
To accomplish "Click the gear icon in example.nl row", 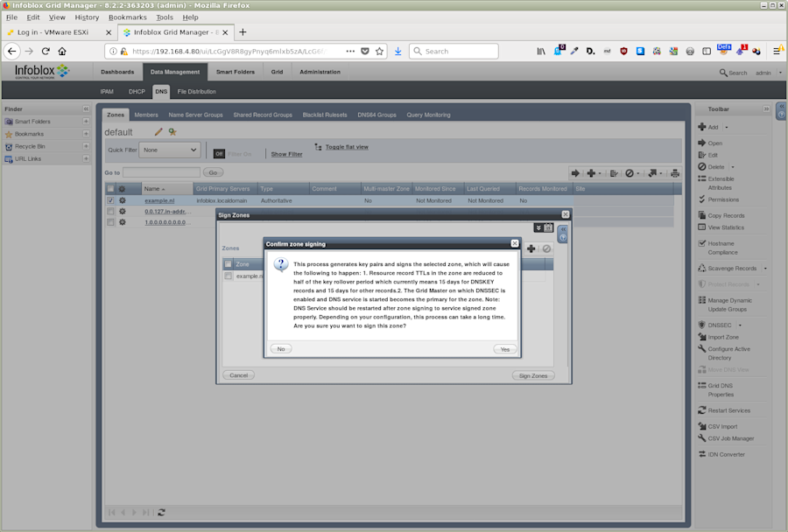I will 122,200.
